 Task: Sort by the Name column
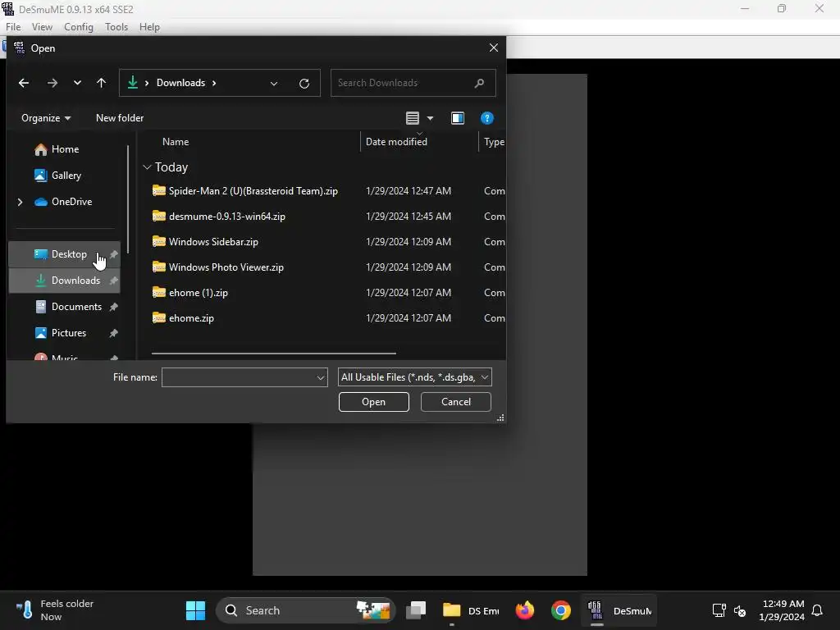tap(176, 141)
